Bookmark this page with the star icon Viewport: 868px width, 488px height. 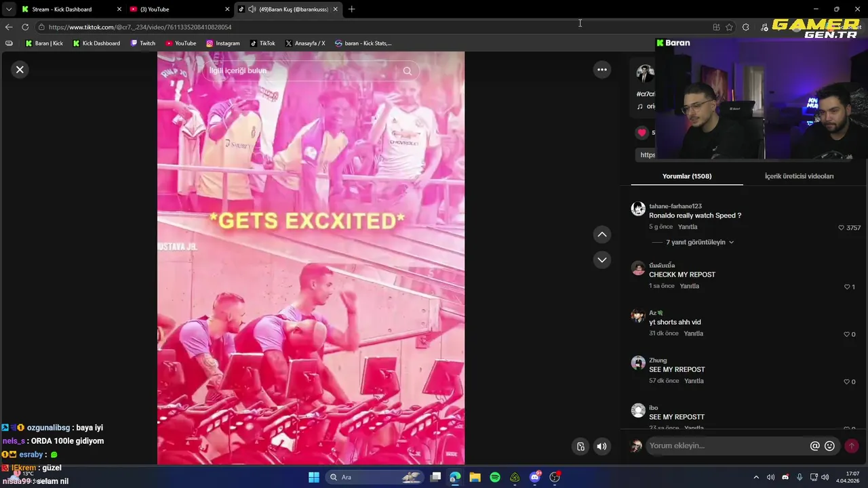pyautogui.click(x=729, y=27)
